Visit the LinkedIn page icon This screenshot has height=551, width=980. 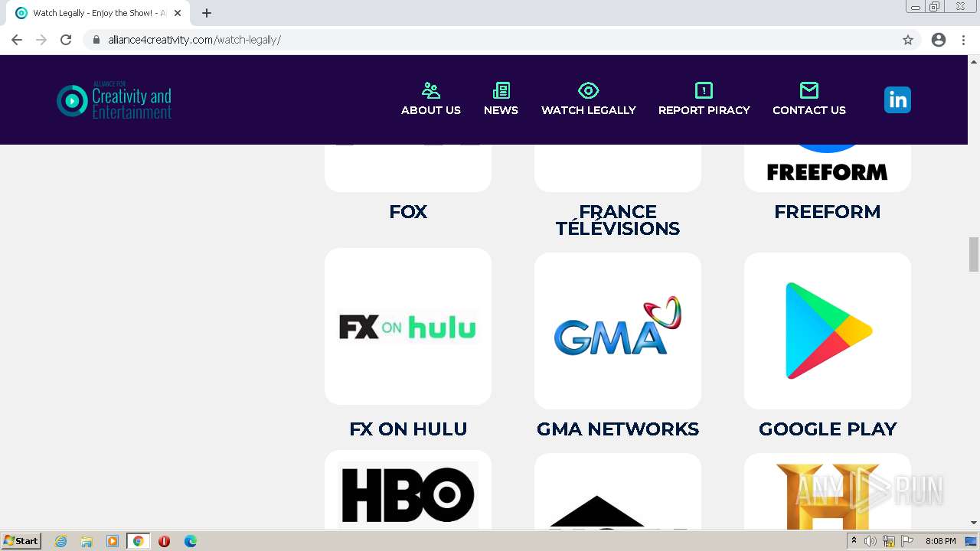897,100
